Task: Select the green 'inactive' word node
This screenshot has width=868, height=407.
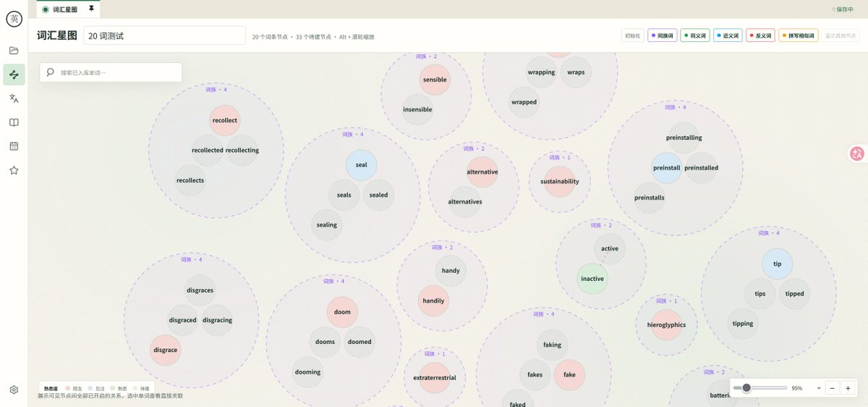Action: coord(592,279)
